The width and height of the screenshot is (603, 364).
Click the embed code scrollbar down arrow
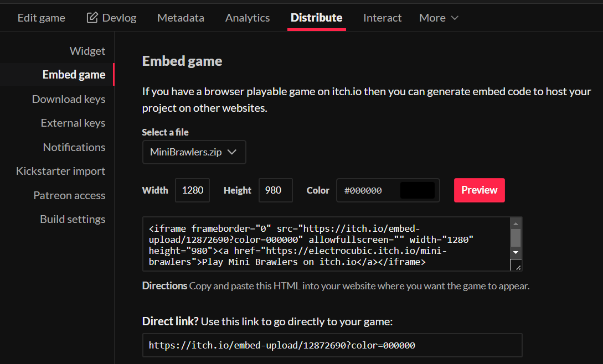pyautogui.click(x=516, y=253)
